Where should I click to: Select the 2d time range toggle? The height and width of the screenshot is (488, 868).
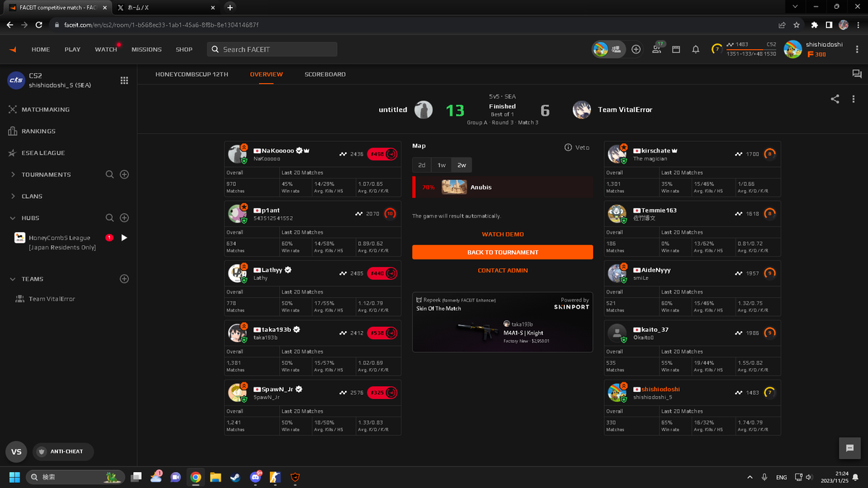point(422,165)
